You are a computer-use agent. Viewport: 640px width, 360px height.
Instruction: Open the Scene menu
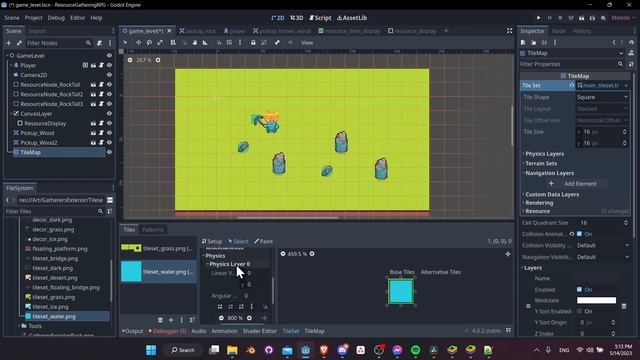pos(11,18)
